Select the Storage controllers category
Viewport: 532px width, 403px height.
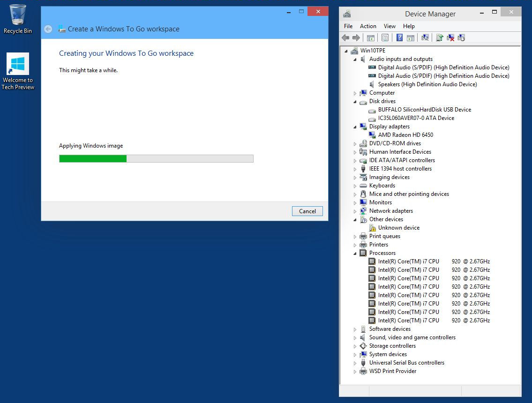pyautogui.click(x=392, y=346)
